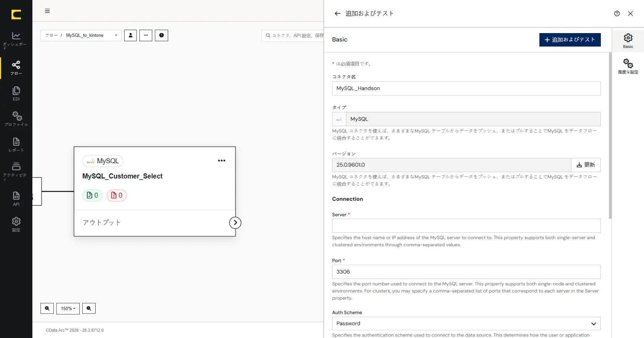644x338 pixels.
Task: Open 設定 in the sidebar
Action: (16, 224)
